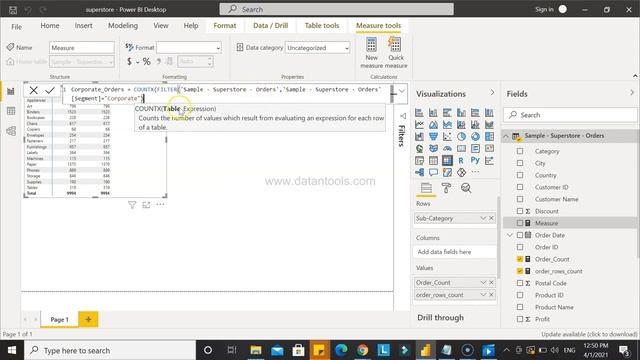The width and height of the screenshot is (640, 360).
Task: Select the Map visual
Action: point(419,149)
